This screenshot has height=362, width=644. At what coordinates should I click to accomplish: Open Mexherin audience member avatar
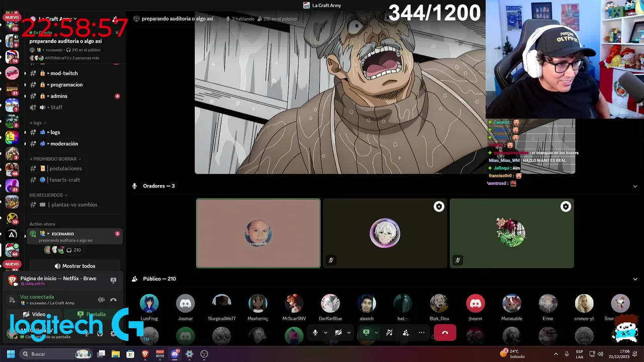[x=258, y=303]
